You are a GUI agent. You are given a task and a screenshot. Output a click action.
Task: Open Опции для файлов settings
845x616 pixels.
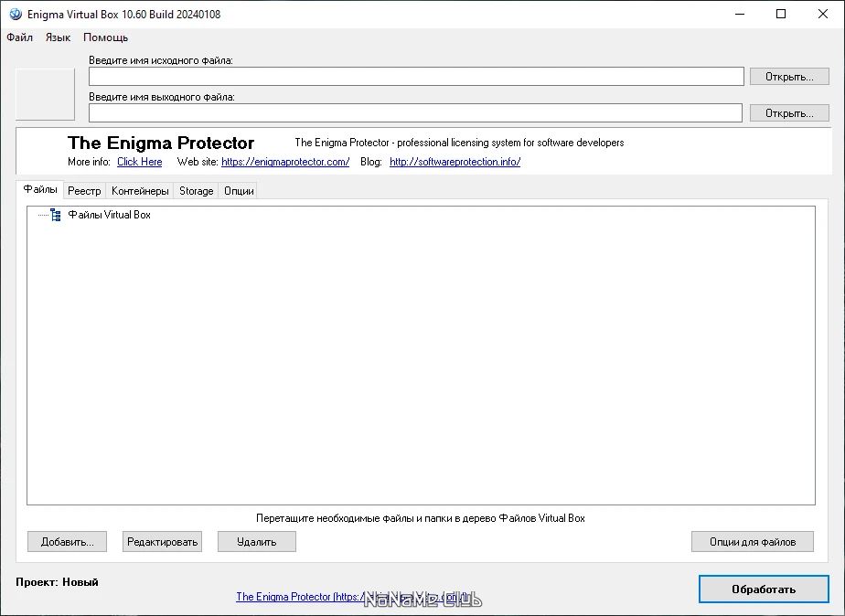(x=753, y=542)
